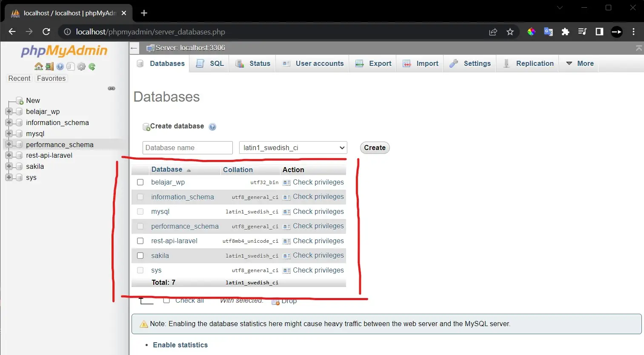
Task: Open the Status tab
Action: [x=252, y=63]
